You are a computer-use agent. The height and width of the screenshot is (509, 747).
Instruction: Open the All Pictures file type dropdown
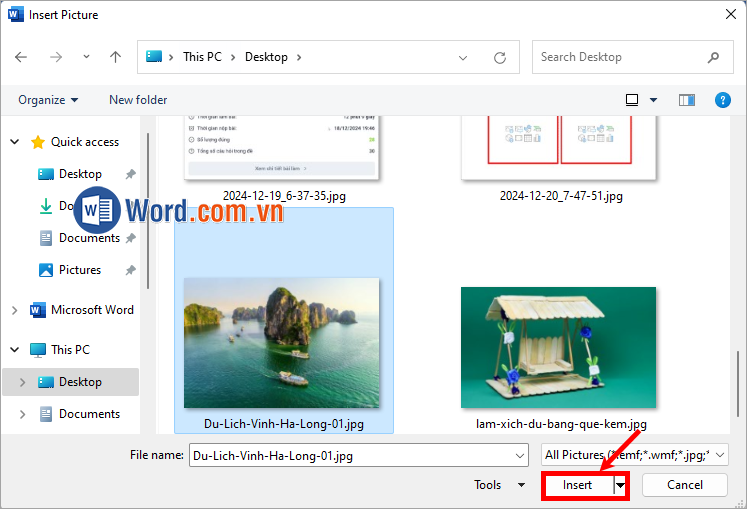point(634,455)
